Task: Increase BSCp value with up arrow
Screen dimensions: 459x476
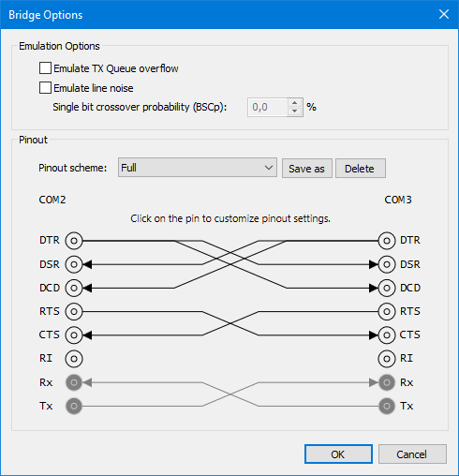Action: click(294, 103)
